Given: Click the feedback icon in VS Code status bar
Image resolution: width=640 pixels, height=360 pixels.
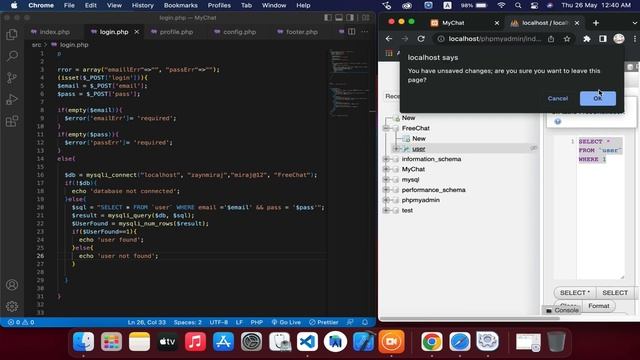Looking at the screenshot, I should [350, 322].
